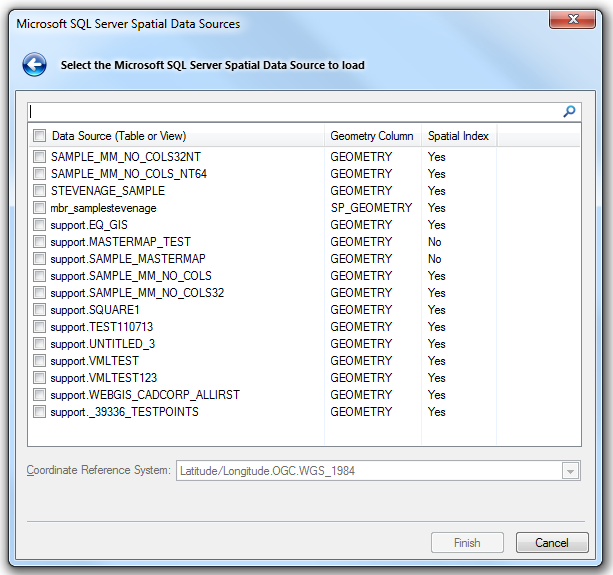Select the mbr_samplestevenage row name
The height and width of the screenshot is (575, 613).
pyautogui.click(x=103, y=208)
